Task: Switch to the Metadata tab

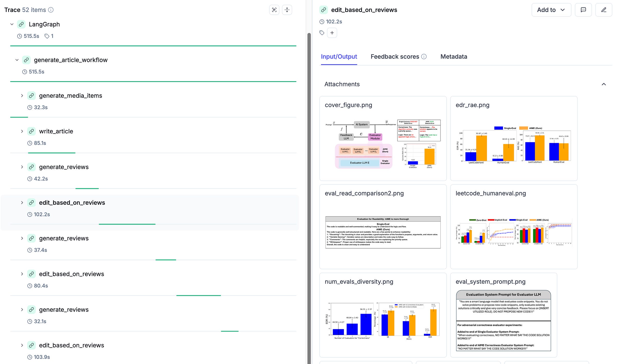Action: (453, 57)
